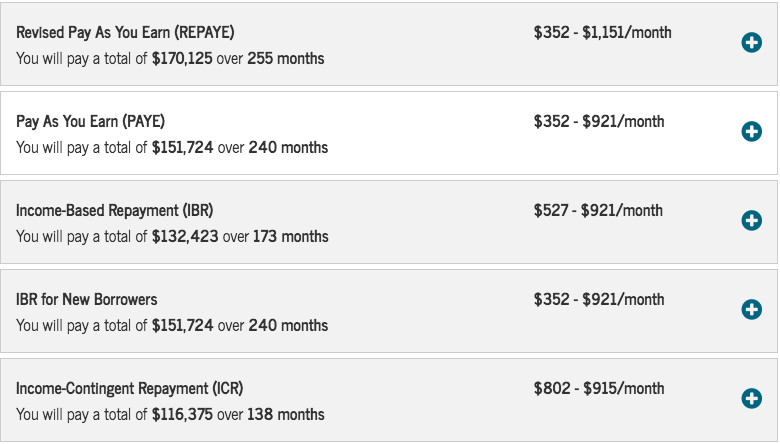
Task: Expand the Income-Based Repayment (IBR) heading
Action: point(114,210)
